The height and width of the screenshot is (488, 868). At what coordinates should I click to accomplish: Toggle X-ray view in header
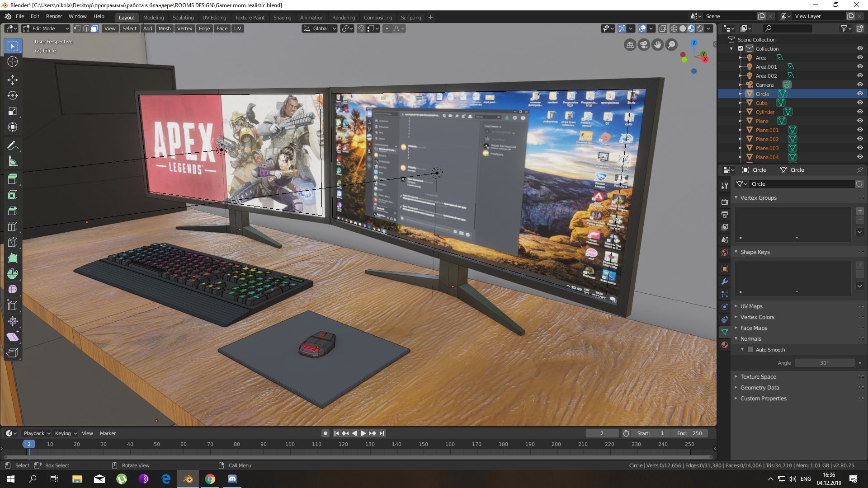662,28
